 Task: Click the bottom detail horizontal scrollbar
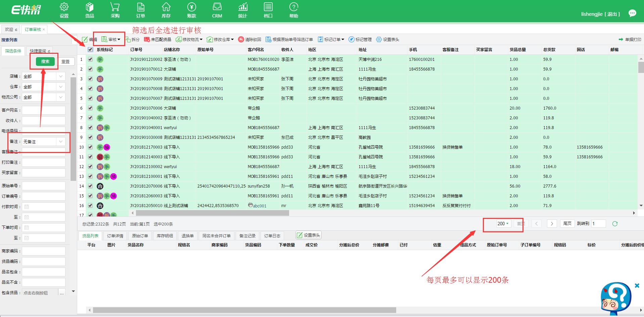coord(244,310)
